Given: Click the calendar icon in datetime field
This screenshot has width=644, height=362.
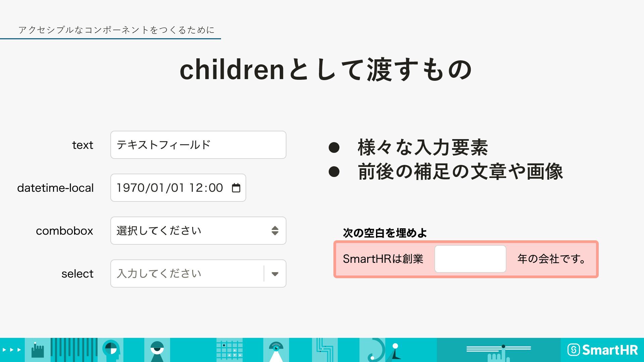Looking at the screenshot, I should tap(236, 188).
